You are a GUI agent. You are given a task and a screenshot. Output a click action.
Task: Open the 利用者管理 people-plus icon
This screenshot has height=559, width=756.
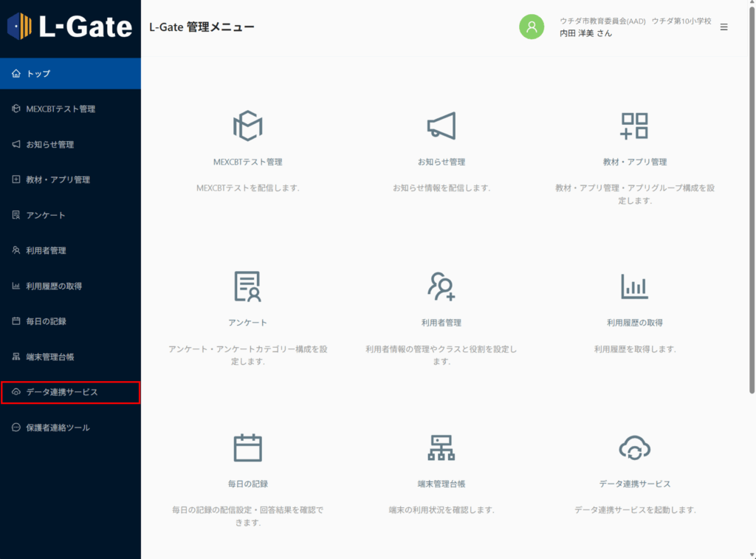tap(441, 287)
